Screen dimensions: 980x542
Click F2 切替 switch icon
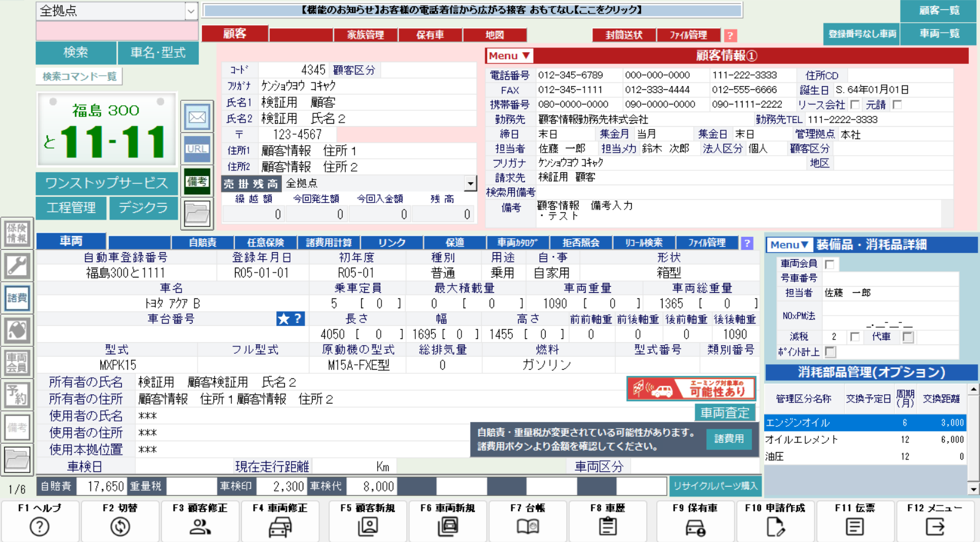[120, 527]
